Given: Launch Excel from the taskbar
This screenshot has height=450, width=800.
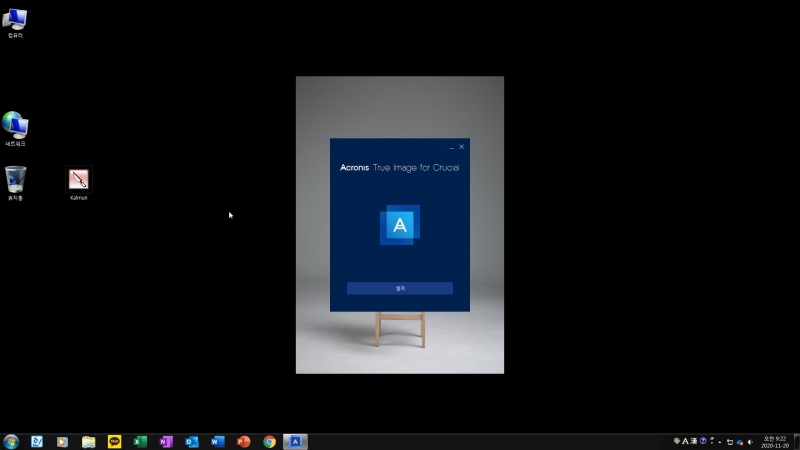Looking at the screenshot, I should click(x=140, y=441).
